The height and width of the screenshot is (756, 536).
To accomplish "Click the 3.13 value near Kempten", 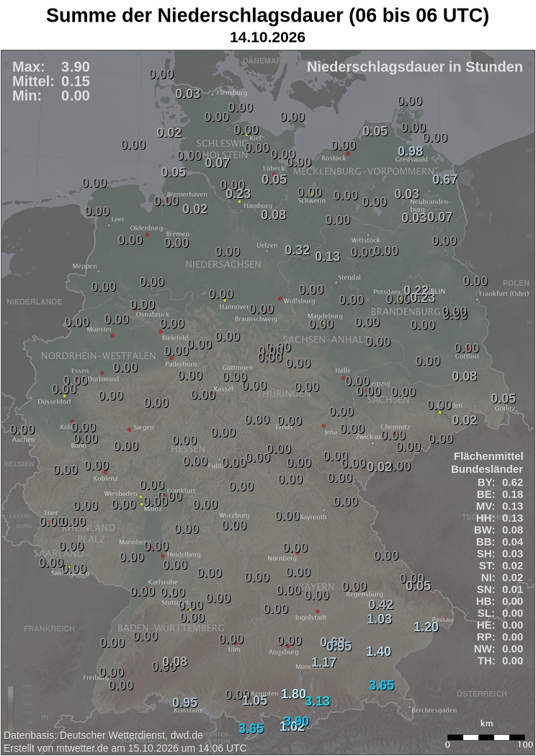I will [318, 701].
